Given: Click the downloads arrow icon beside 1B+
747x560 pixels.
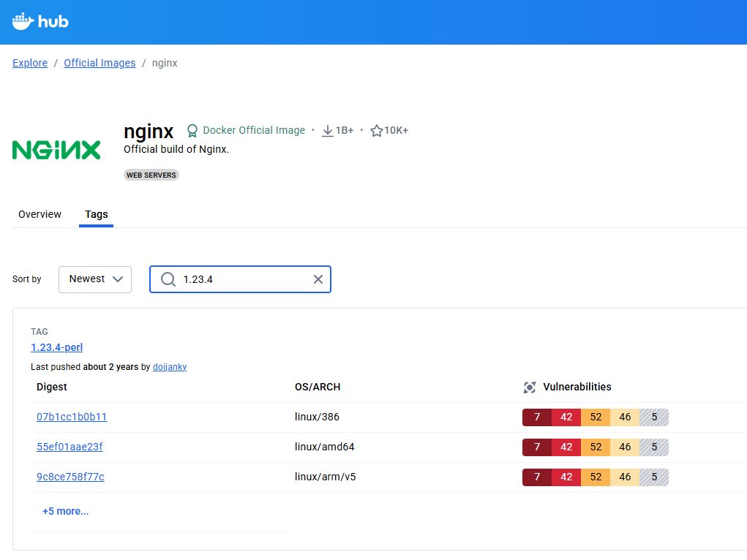Looking at the screenshot, I should 327,131.
